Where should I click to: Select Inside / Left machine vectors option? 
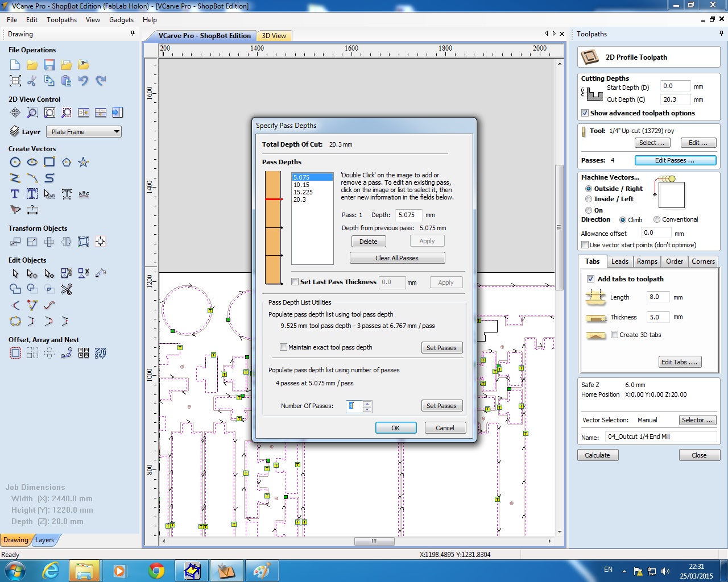point(589,199)
